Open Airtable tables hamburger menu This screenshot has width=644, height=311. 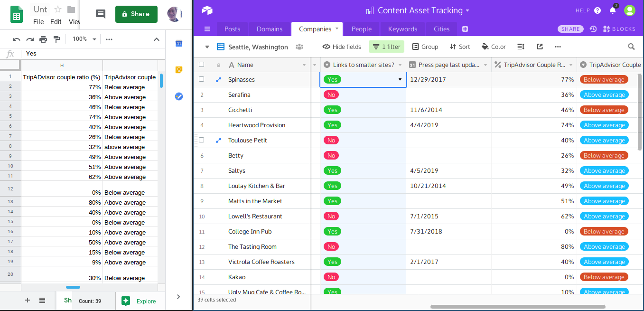(x=207, y=29)
